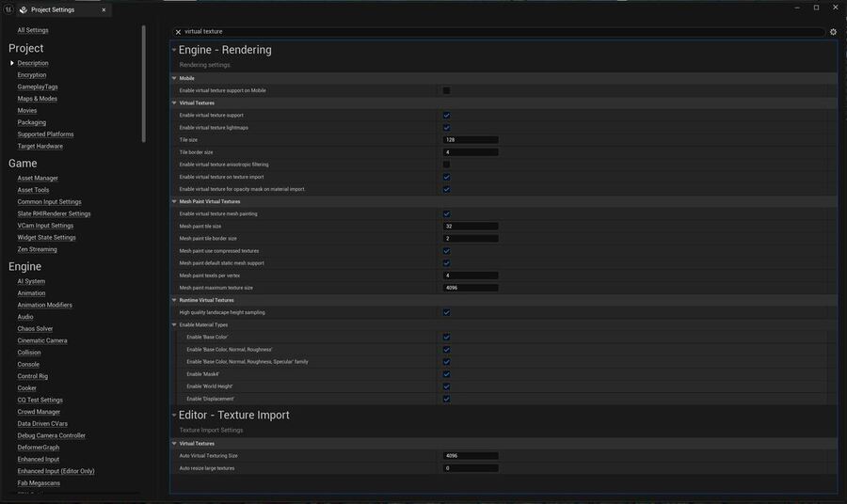The height and width of the screenshot is (504, 847).
Task: Open Packaging settings page
Action: (x=31, y=122)
